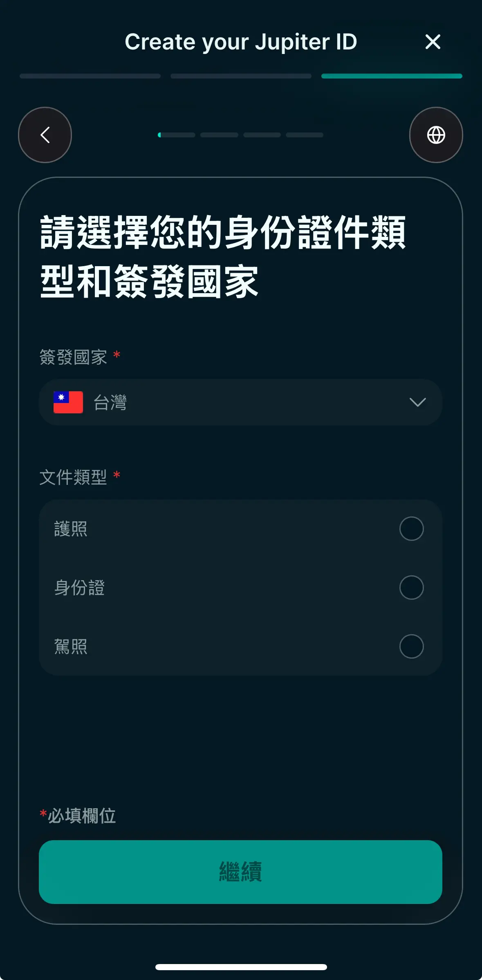The width and height of the screenshot is (482, 980).
Task: Close the Create your Jupiter ID screen
Action: (433, 42)
